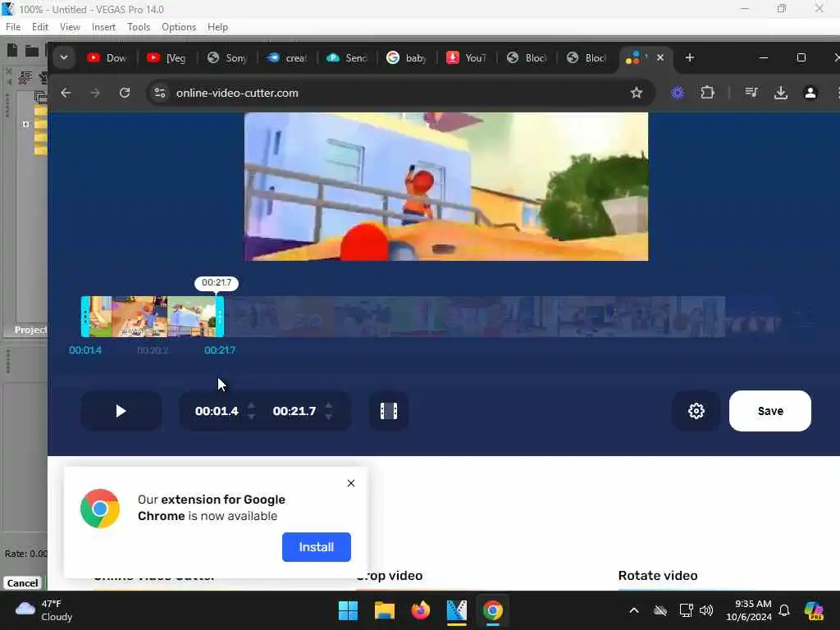
Task: Expand the tree node in VEGAS explorer
Action: (25, 124)
